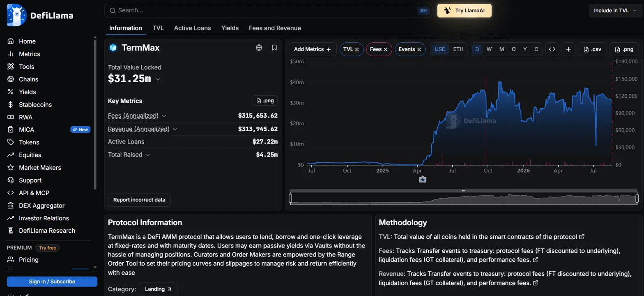The width and height of the screenshot is (644, 296).
Task: Open the Fees and Revenue tab
Action: [275, 28]
